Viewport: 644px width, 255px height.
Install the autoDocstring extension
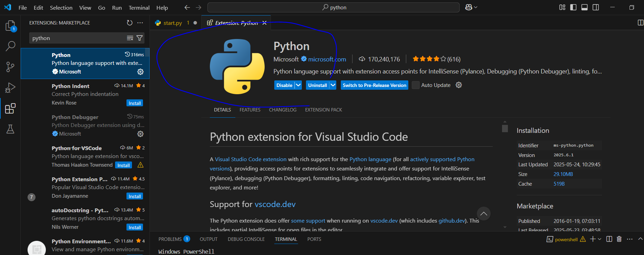(x=135, y=227)
